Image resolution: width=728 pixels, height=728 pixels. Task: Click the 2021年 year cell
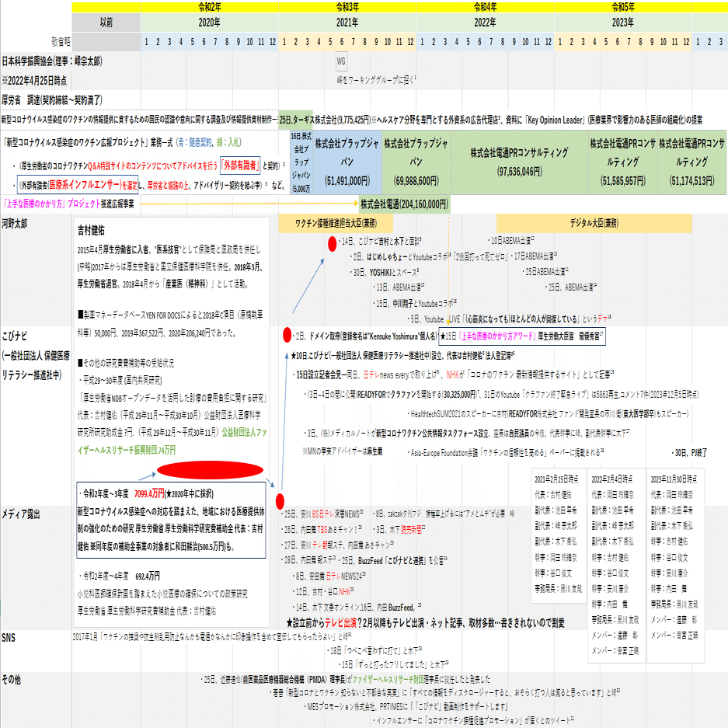point(347,23)
